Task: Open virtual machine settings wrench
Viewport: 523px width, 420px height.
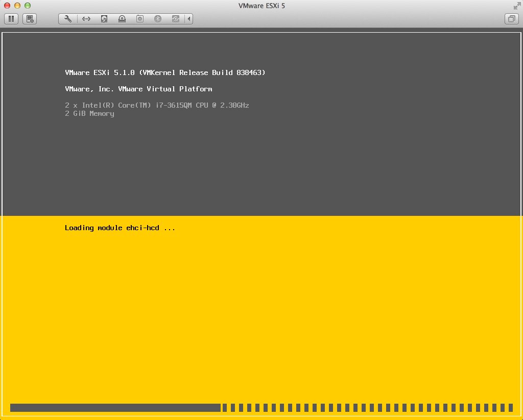Action: (x=68, y=19)
